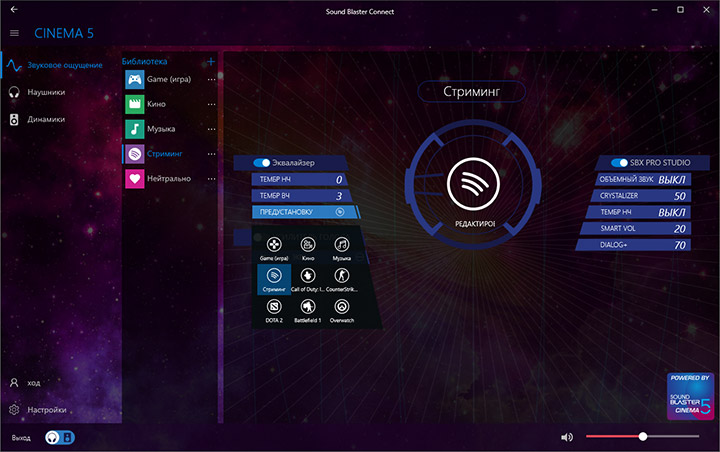Viewport: 720px width, 452px height.
Task: Open options for Музыка profile
Action: [211, 129]
